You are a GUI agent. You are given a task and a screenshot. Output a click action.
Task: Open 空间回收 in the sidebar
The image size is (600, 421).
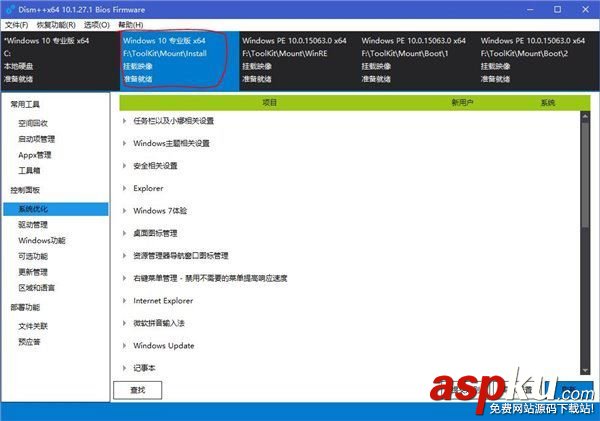(x=33, y=123)
